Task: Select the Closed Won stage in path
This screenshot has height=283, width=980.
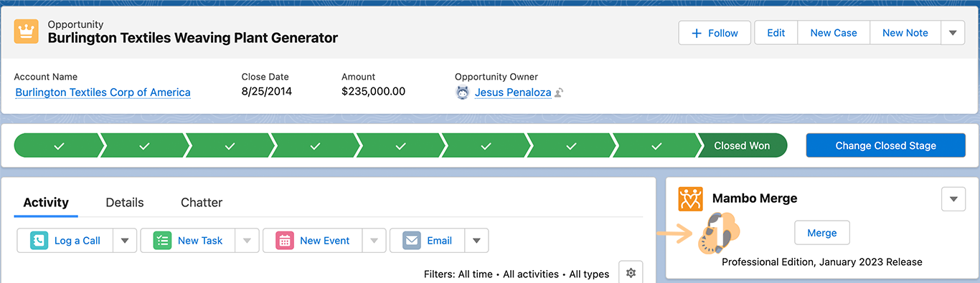Action: [742, 145]
